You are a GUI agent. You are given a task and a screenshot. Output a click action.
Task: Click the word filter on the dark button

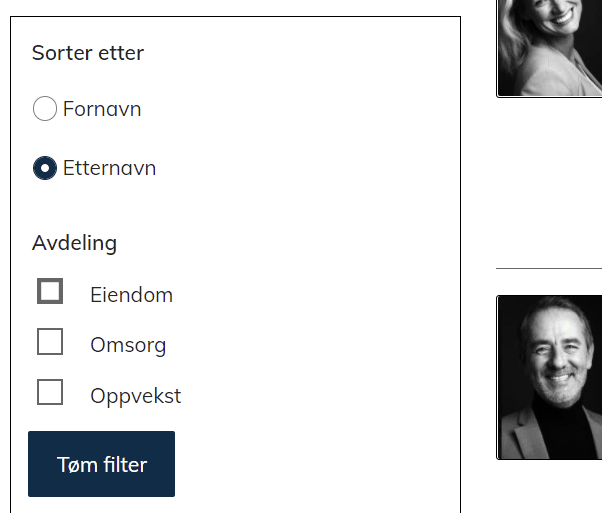click(x=125, y=465)
